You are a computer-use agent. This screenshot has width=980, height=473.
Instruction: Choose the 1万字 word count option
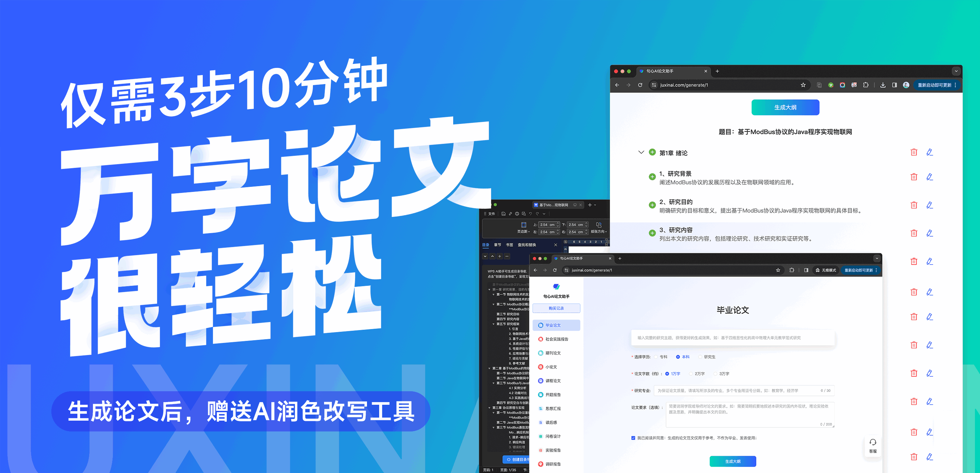667,374
